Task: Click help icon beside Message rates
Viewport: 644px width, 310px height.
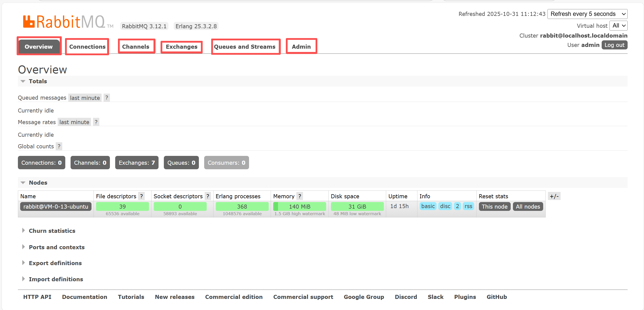Action: coord(96,122)
